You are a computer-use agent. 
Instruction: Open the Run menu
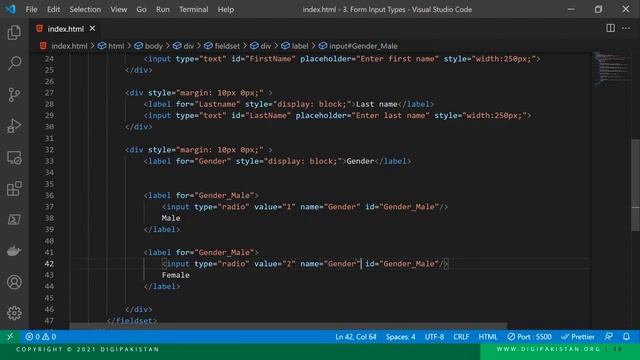(x=163, y=9)
